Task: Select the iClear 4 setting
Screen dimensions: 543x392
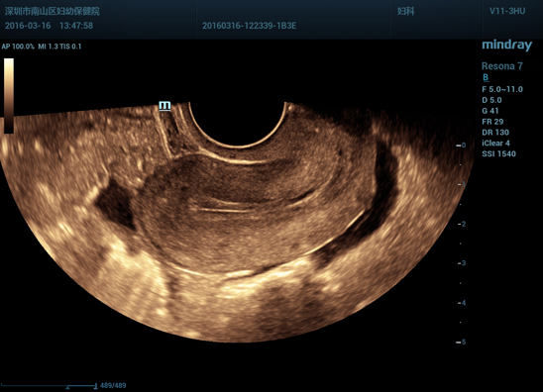Action: (x=495, y=143)
